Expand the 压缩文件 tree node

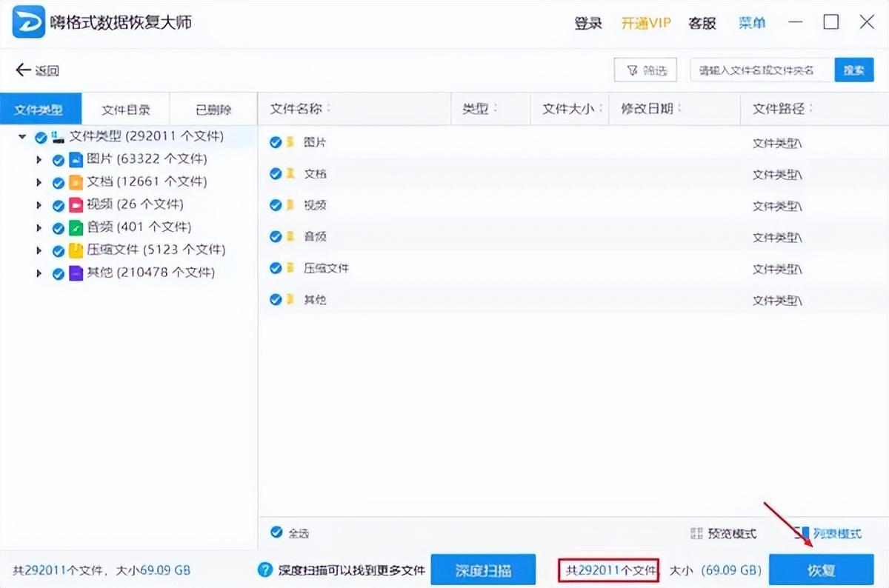tap(39, 251)
